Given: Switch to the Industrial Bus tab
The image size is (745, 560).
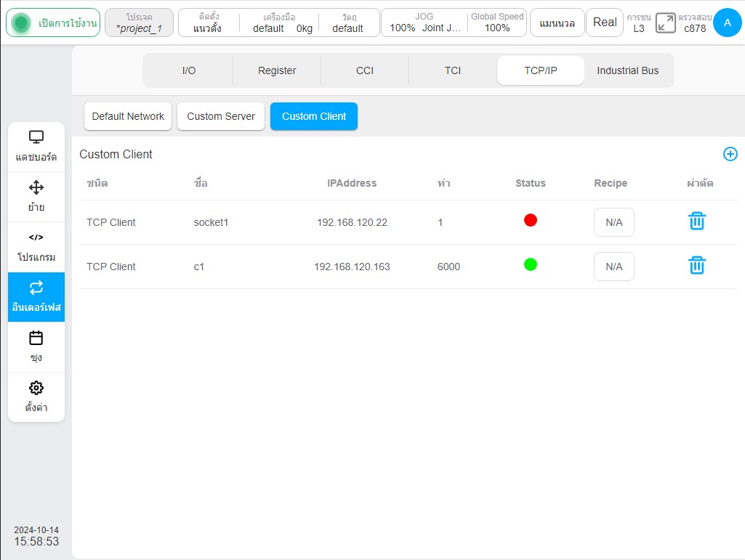Looking at the screenshot, I should click(x=628, y=70).
